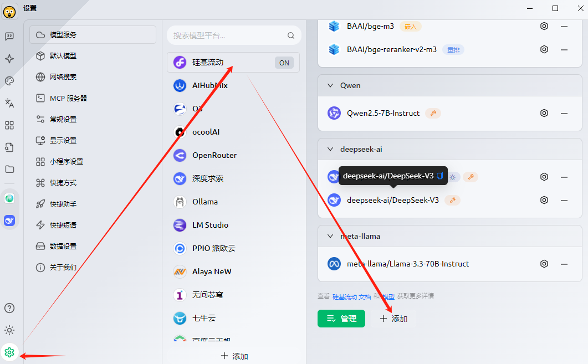
Task: Select the ocoolAI provider
Action: (x=233, y=132)
